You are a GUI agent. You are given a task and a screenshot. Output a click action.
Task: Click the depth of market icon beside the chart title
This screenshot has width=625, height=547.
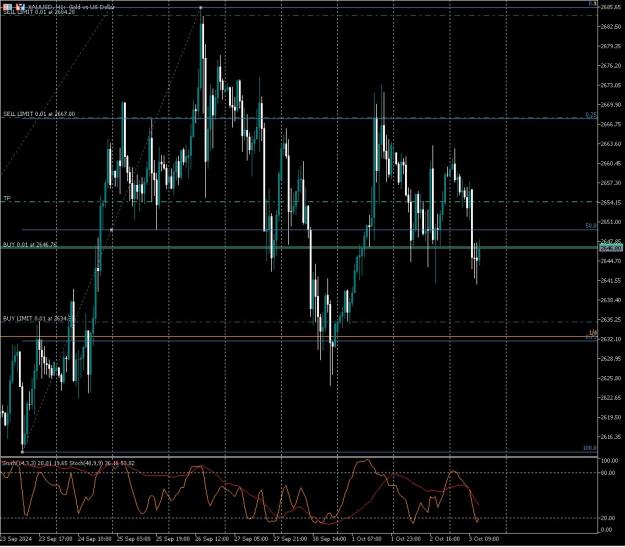click(20, 7)
